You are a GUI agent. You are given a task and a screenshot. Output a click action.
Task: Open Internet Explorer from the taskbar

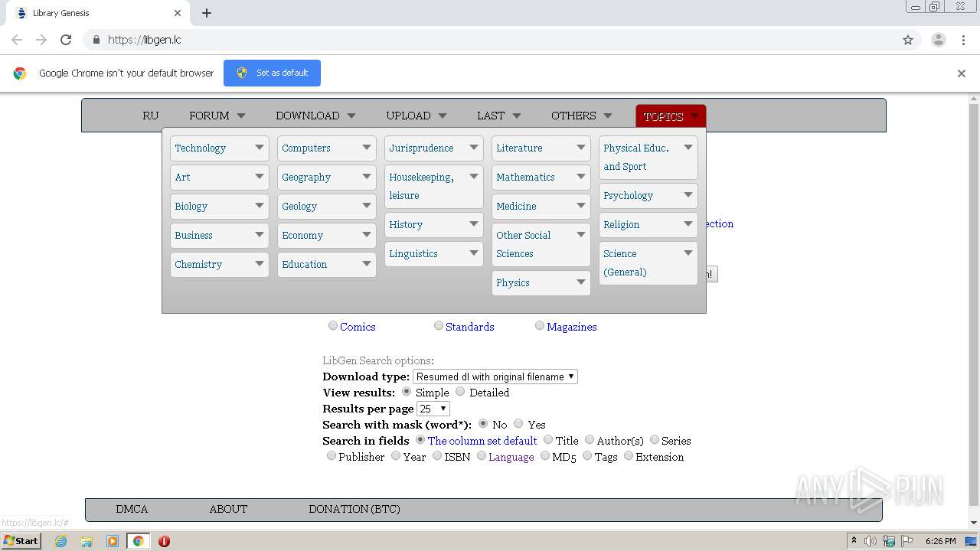(60, 541)
